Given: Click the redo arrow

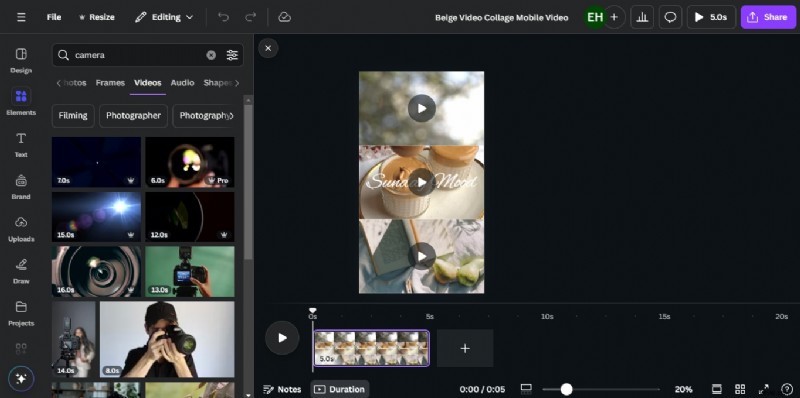Looking at the screenshot, I should (250, 17).
